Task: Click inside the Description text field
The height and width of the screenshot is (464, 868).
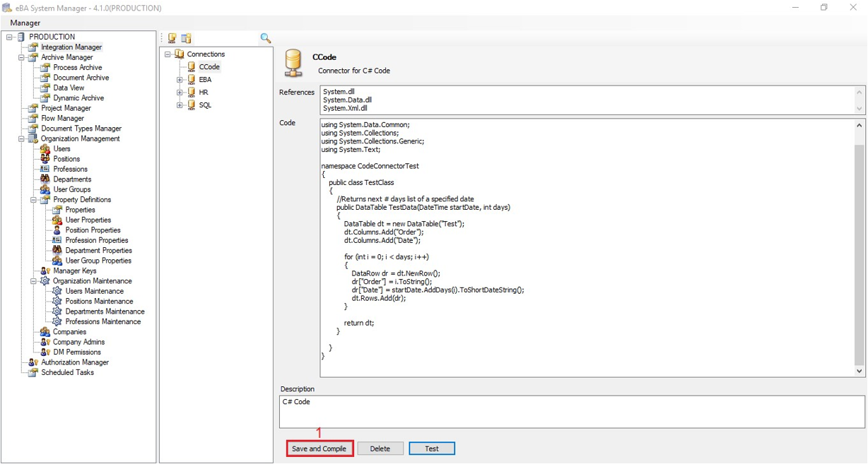Action: point(571,412)
